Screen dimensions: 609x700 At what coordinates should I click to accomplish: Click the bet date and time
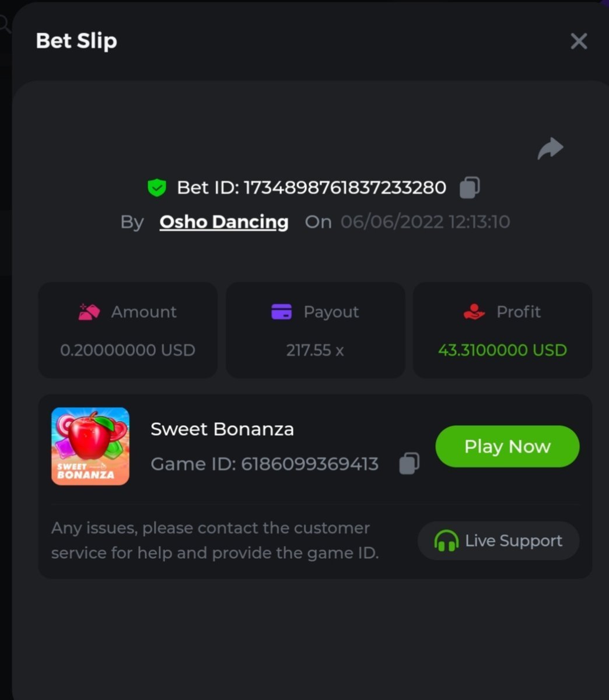(425, 222)
